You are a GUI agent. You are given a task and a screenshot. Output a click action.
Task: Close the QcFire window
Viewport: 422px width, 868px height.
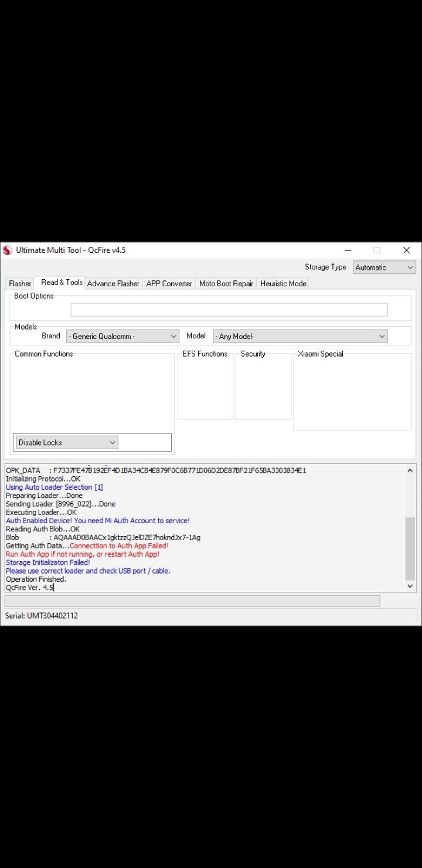point(406,250)
